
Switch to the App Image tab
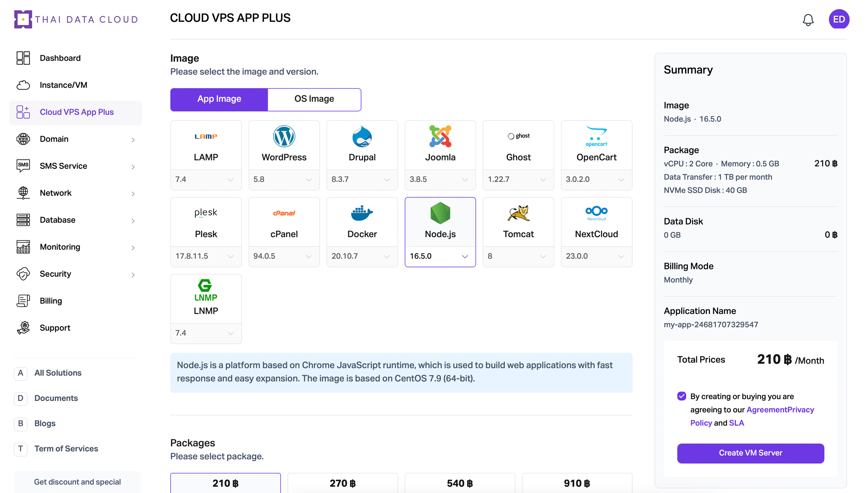coord(219,99)
